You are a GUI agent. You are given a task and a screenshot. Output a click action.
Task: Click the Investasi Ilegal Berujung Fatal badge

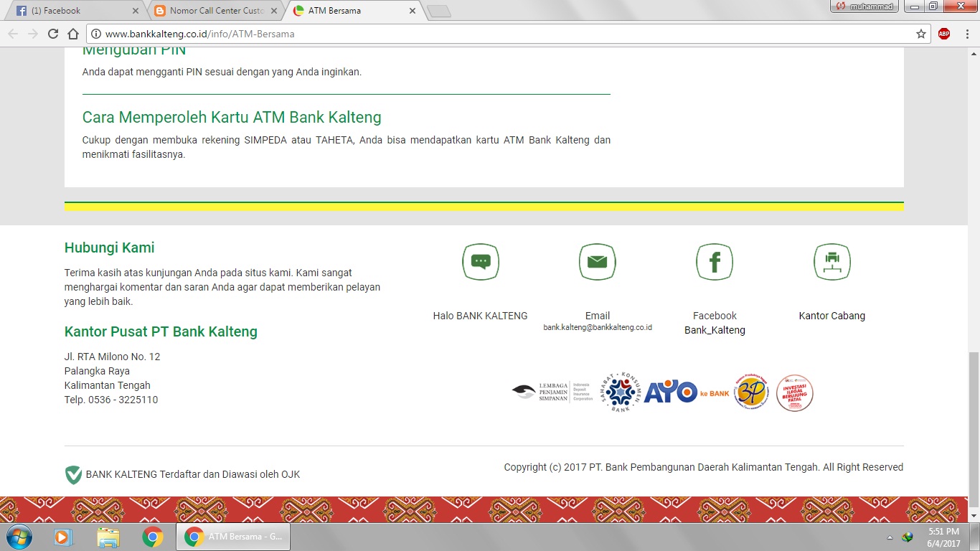point(794,392)
